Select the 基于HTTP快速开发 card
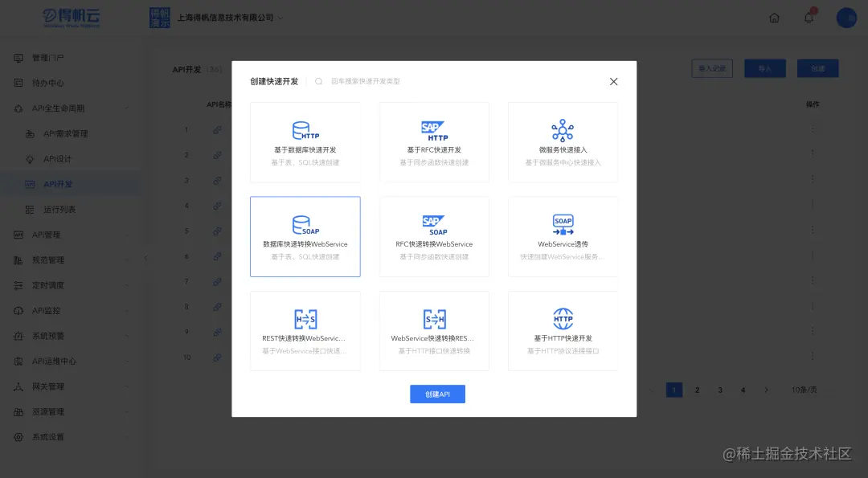The width and height of the screenshot is (868, 478). pos(563,331)
